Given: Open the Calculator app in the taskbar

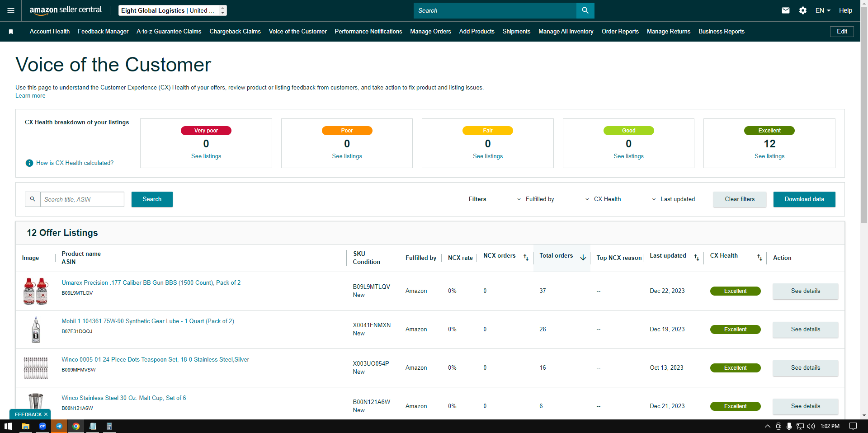Looking at the screenshot, I should click(x=109, y=426).
